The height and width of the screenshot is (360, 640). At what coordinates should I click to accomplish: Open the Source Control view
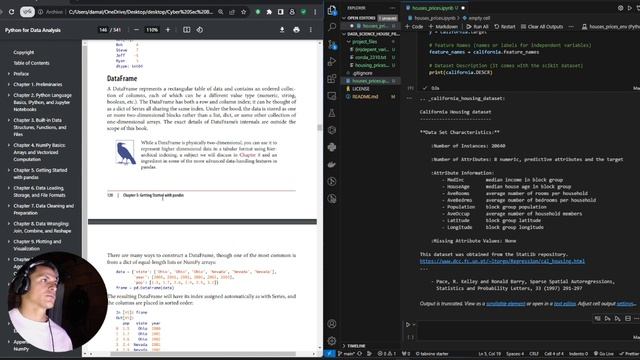coord(332,44)
